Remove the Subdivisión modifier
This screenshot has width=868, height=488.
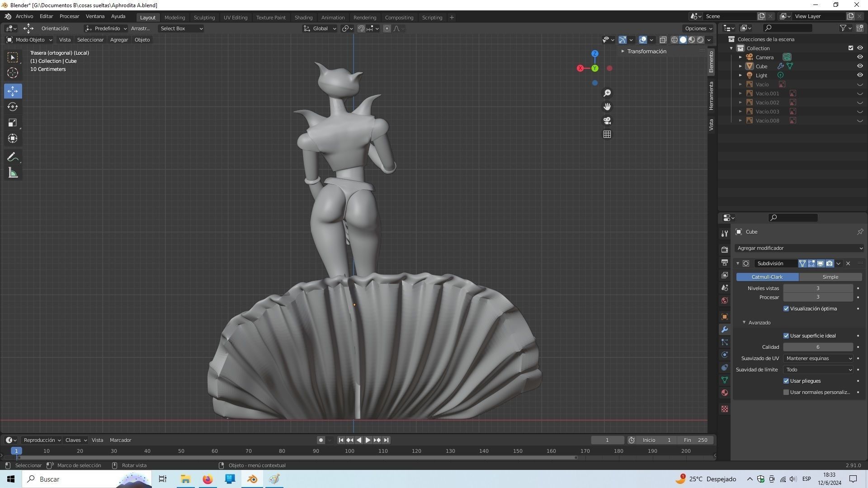848,263
